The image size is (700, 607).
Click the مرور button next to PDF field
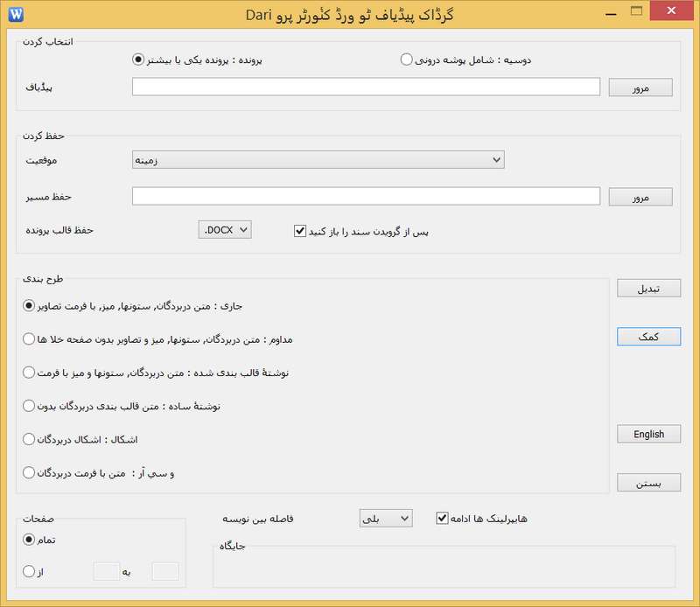click(x=640, y=87)
